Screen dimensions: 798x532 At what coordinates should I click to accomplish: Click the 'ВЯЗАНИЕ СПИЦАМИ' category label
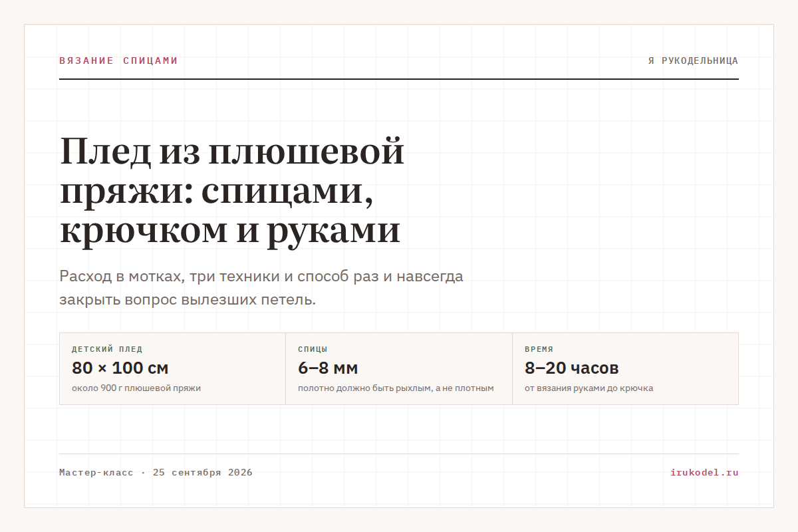tap(118, 61)
